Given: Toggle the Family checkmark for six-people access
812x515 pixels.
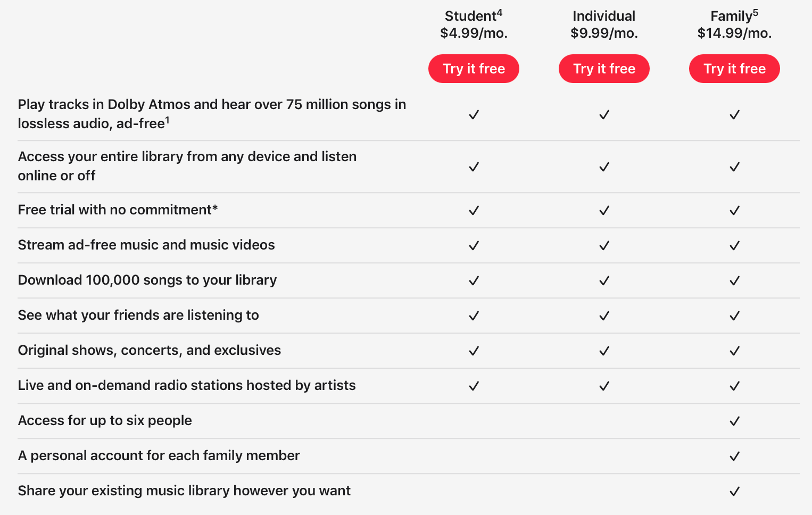Looking at the screenshot, I should (x=734, y=421).
